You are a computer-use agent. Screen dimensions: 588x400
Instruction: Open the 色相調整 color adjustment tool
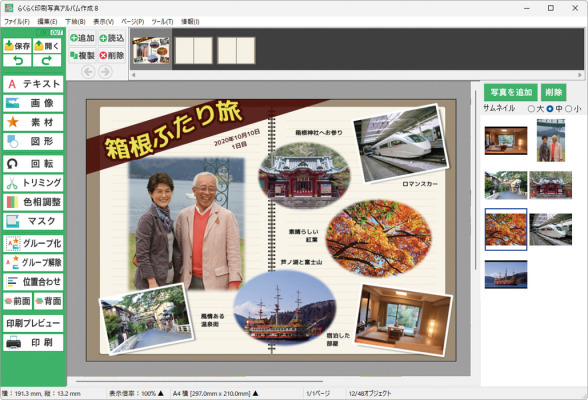(x=33, y=202)
